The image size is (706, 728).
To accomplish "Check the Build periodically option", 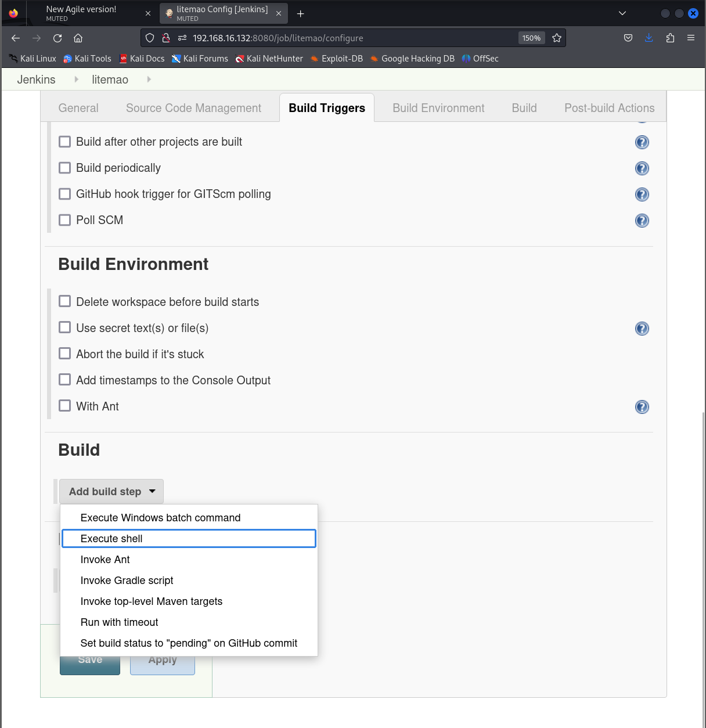I will pos(65,168).
